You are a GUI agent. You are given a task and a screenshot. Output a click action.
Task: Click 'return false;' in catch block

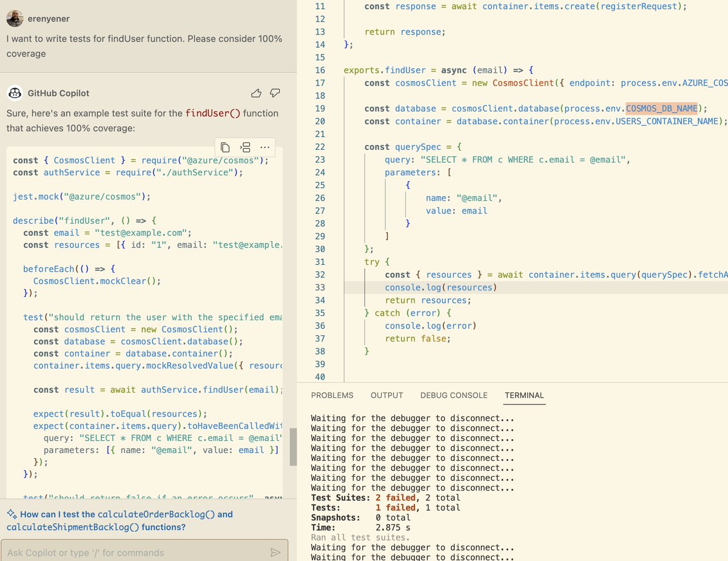418,338
